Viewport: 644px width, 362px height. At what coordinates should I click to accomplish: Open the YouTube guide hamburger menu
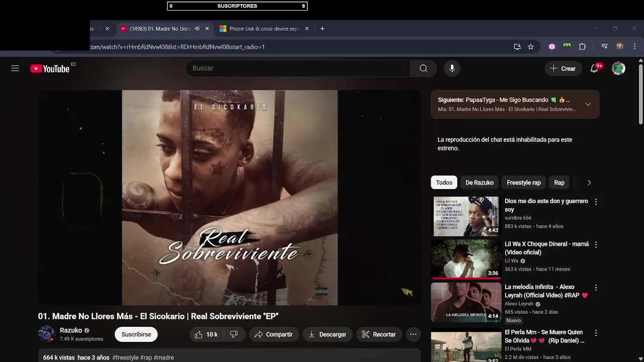[15, 68]
